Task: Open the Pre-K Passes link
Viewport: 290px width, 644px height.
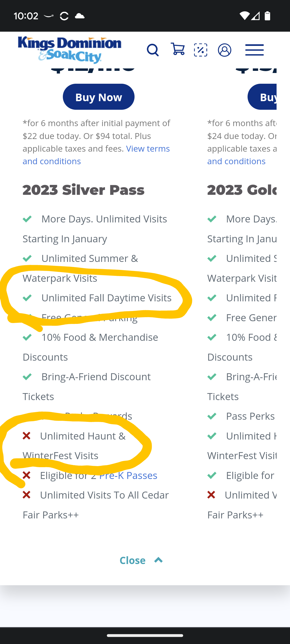Action: tap(128, 475)
